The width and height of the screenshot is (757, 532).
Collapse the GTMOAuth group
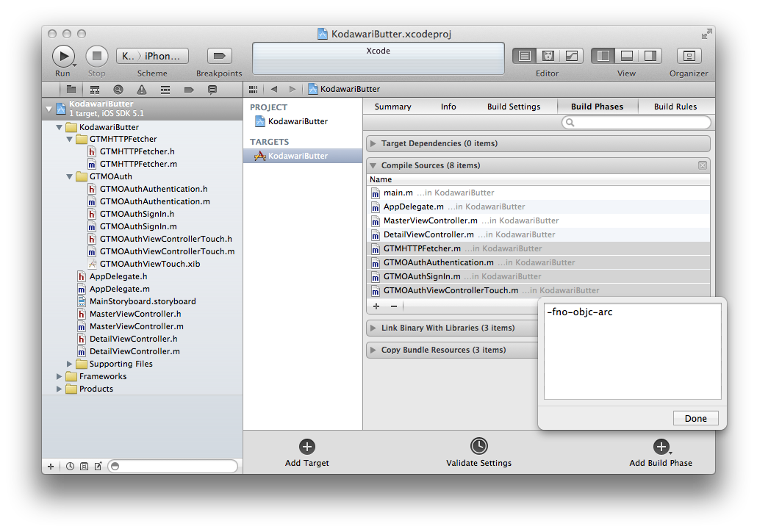coord(70,176)
